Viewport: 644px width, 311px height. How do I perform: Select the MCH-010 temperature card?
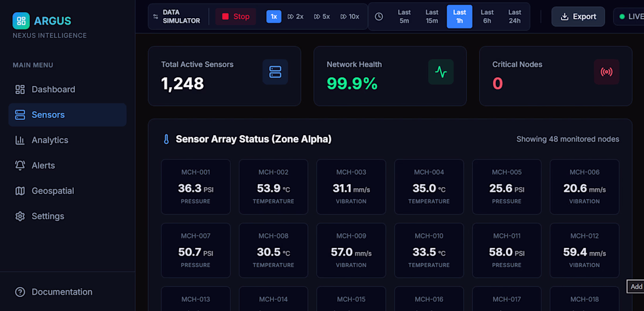(x=429, y=250)
